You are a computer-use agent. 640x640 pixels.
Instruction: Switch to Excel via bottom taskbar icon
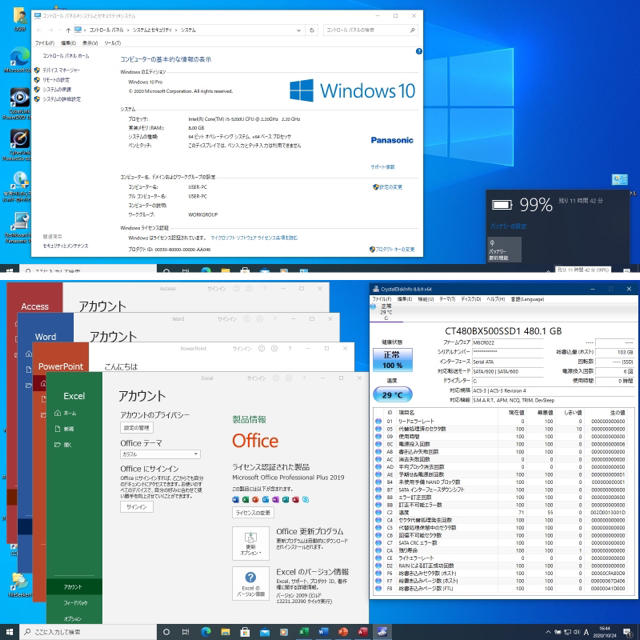304,632
